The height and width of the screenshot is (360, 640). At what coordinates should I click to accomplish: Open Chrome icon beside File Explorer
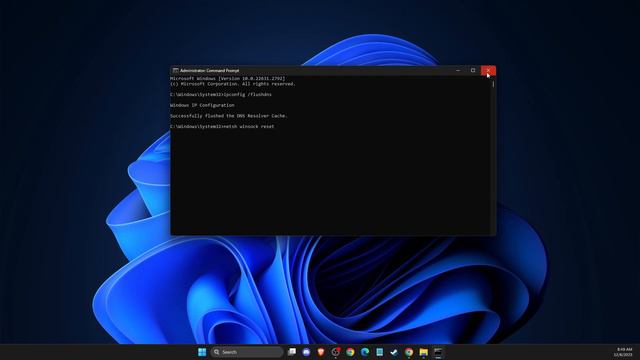409,352
